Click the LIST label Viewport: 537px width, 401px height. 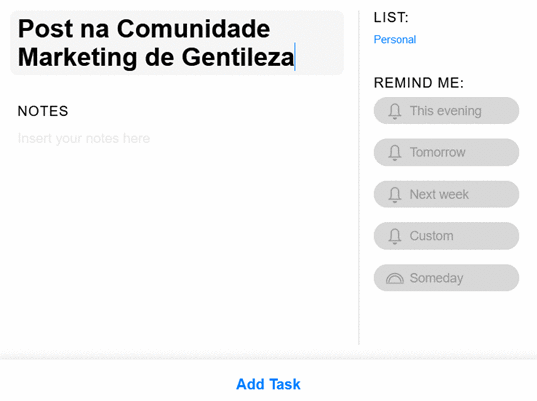(x=391, y=17)
